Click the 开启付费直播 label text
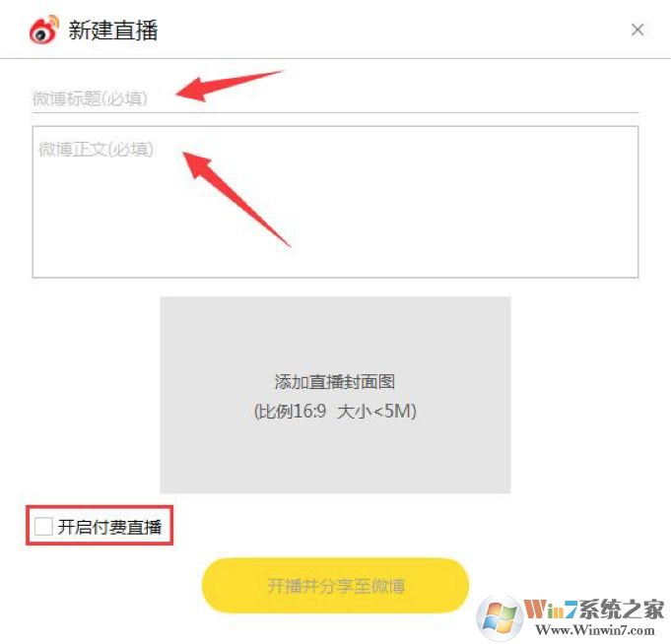Viewport: 671px width, 644px height. 109,527
